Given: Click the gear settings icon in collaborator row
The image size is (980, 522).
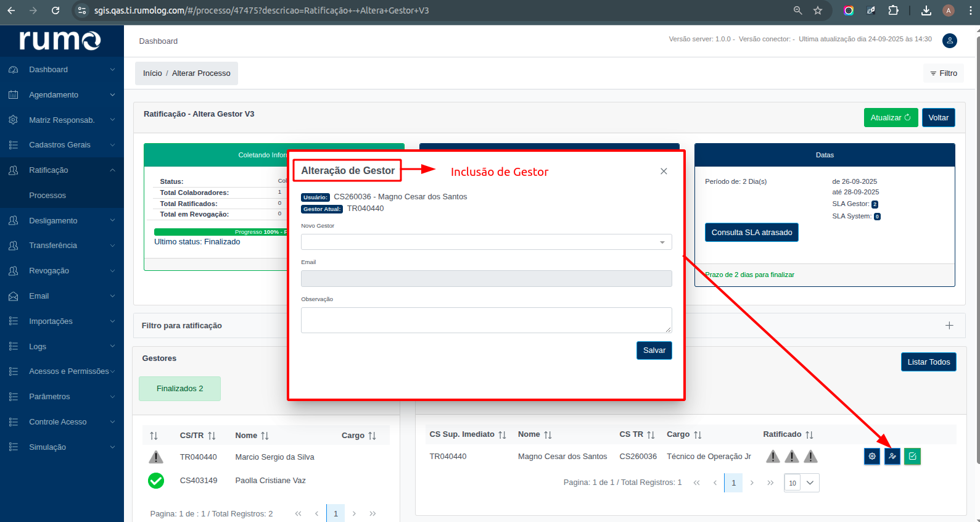Looking at the screenshot, I should coord(872,457).
